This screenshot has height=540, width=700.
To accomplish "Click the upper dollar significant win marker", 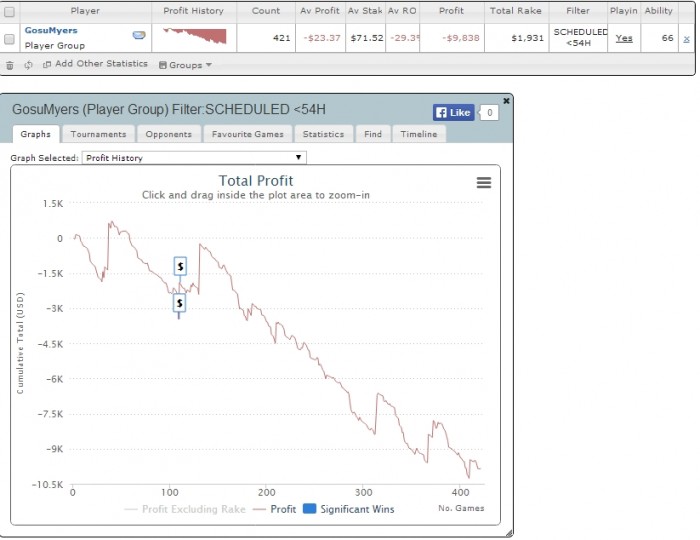I will point(180,266).
